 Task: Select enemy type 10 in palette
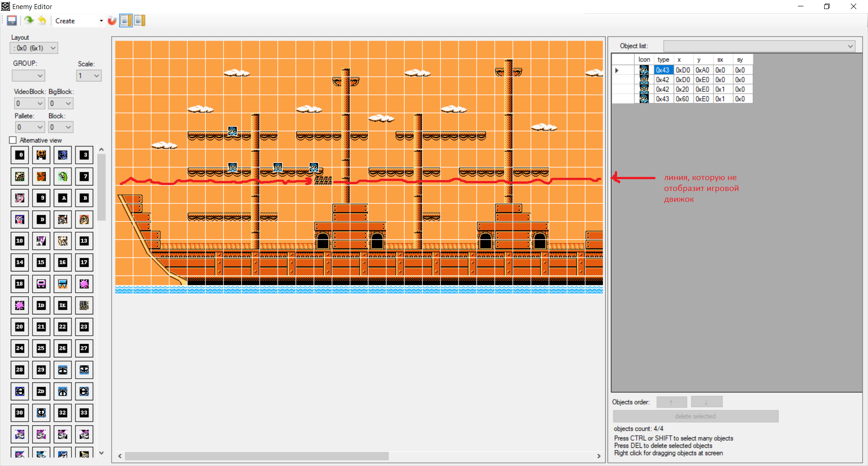20,241
